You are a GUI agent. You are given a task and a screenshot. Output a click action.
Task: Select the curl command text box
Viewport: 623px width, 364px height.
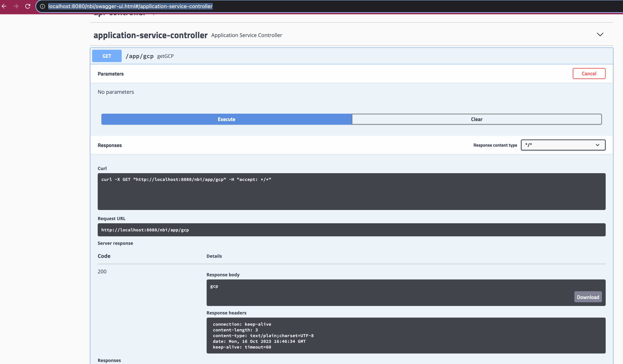[351, 192]
